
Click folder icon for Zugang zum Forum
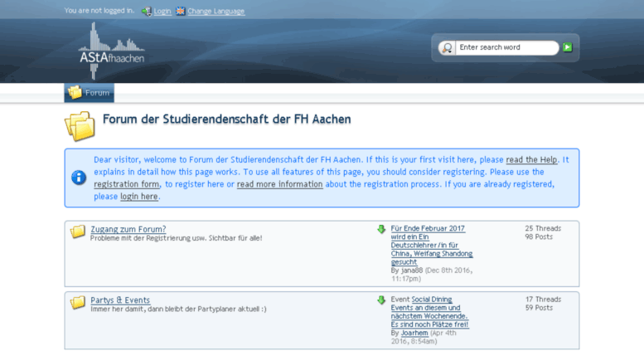[77, 232]
